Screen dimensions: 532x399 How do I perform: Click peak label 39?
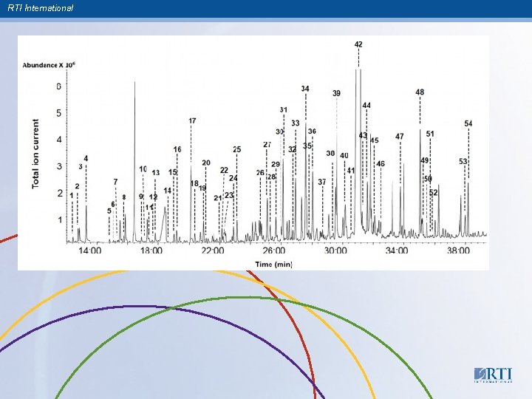click(x=336, y=93)
